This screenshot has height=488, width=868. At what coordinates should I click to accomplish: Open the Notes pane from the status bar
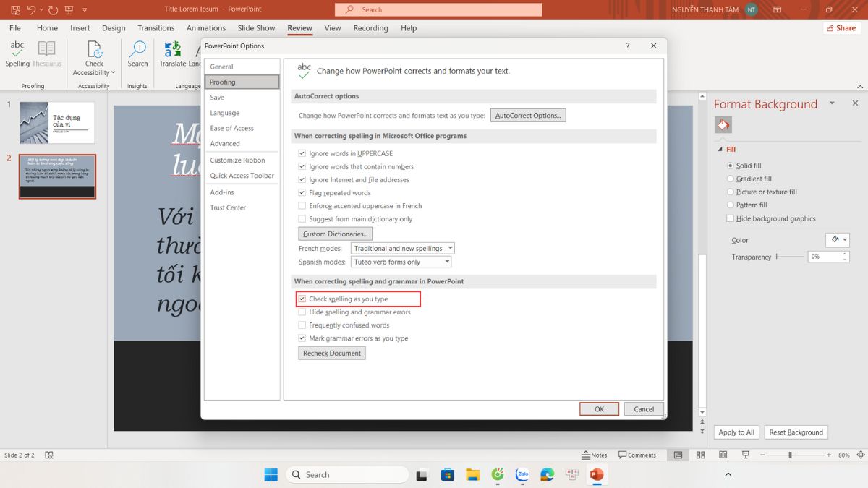click(x=595, y=455)
